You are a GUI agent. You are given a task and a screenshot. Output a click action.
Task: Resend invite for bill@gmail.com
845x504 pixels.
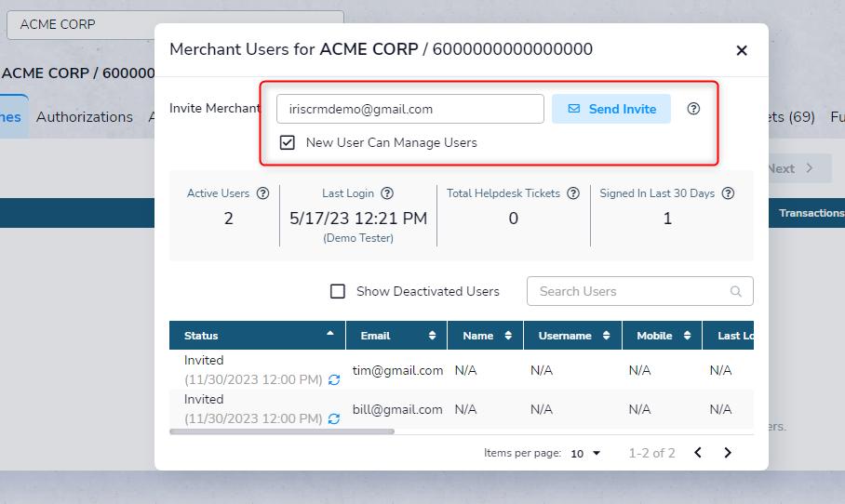tap(334, 419)
